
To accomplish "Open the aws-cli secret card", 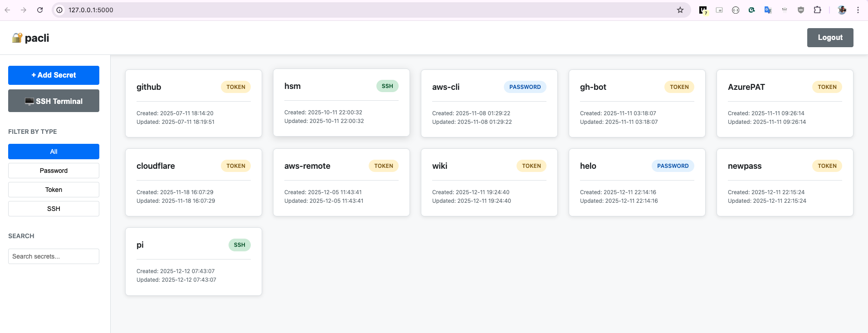I will pyautogui.click(x=489, y=103).
